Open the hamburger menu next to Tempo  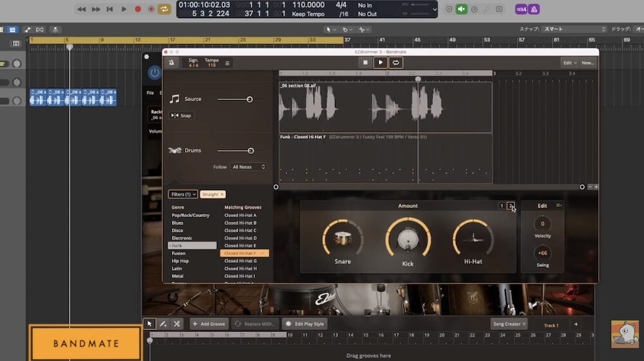tap(227, 63)
